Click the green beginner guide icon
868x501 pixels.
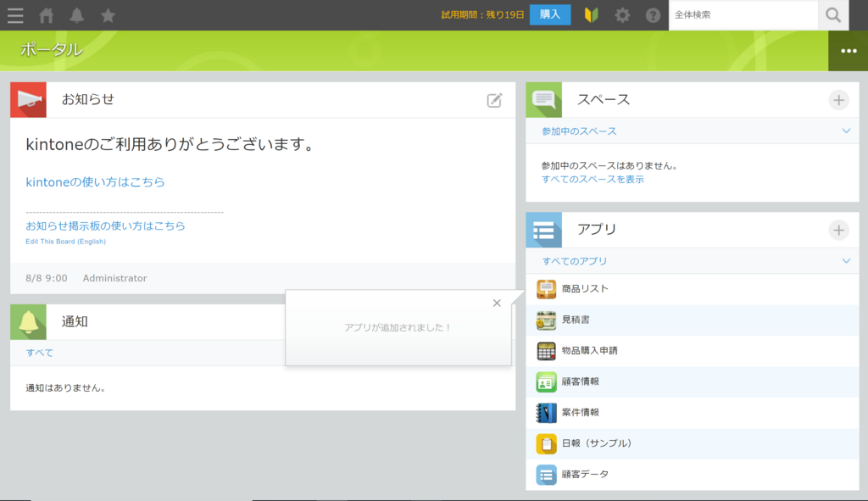coord(591,15)
